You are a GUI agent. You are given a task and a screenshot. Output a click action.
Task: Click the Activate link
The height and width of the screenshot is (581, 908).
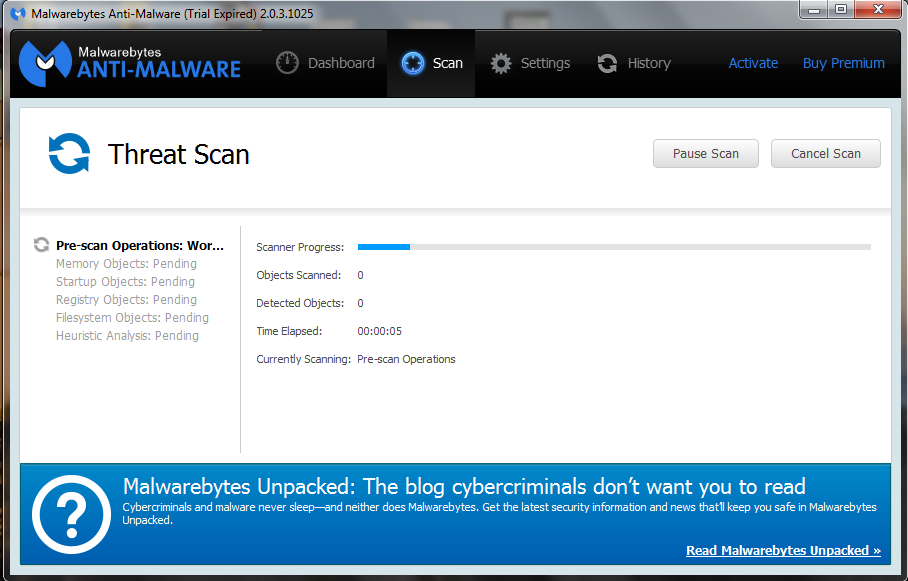753,63
